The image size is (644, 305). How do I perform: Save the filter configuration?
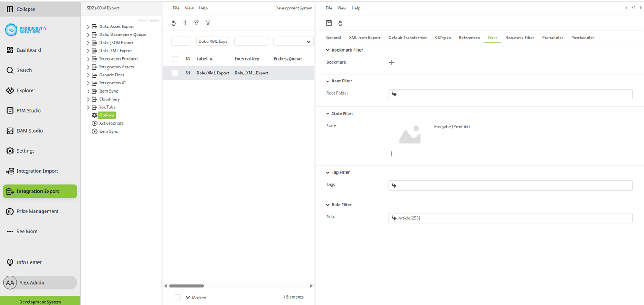[328, 23]
